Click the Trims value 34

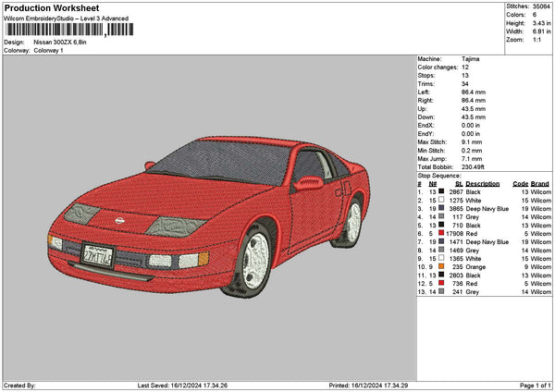465,84
